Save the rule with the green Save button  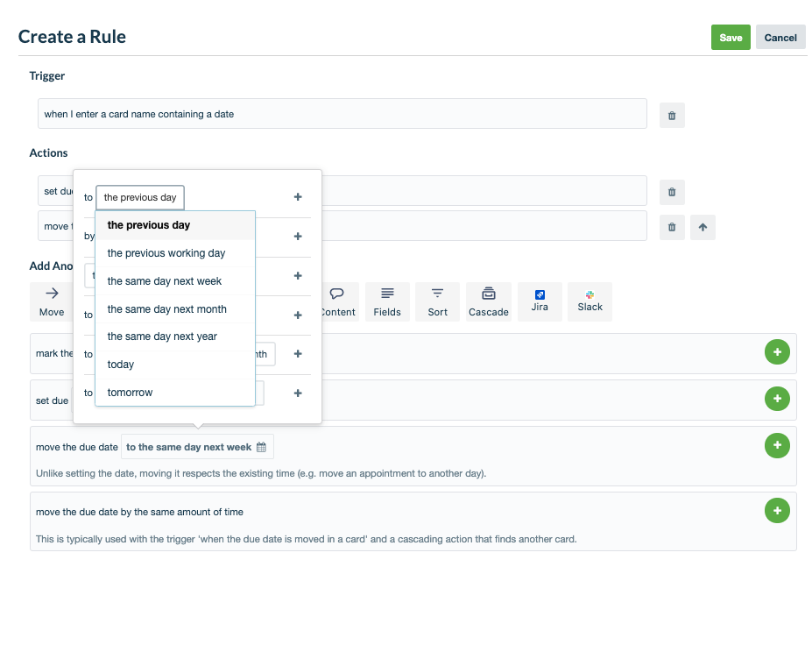tap(731, 38)
